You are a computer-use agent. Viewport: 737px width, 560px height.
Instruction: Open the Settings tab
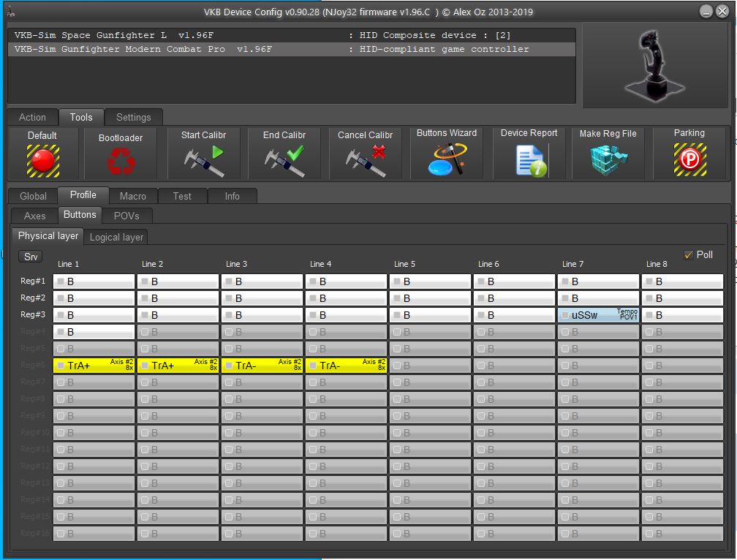click(x=134, y=117)
